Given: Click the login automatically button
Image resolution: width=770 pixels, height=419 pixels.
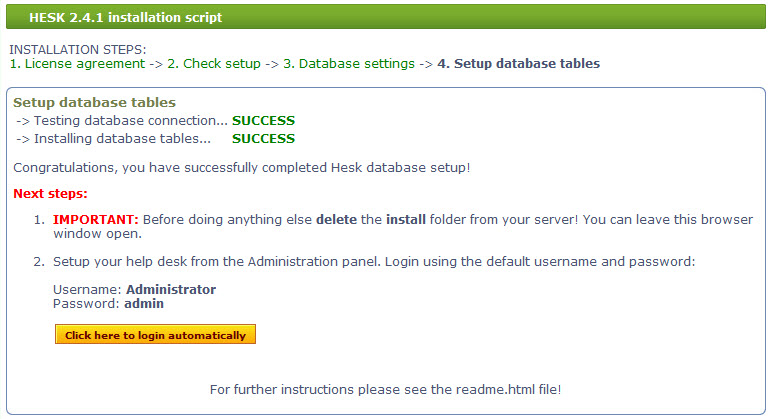Looking at the screenshot, I should click(155, 335).
